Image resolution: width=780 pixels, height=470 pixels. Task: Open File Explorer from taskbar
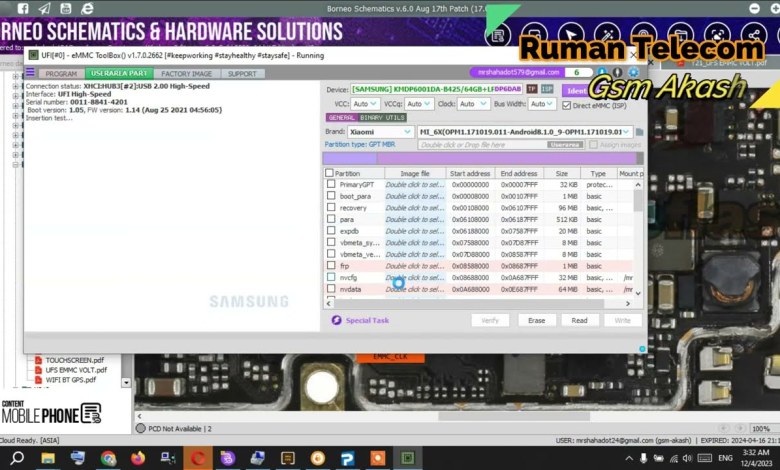[x=48, y=458]
